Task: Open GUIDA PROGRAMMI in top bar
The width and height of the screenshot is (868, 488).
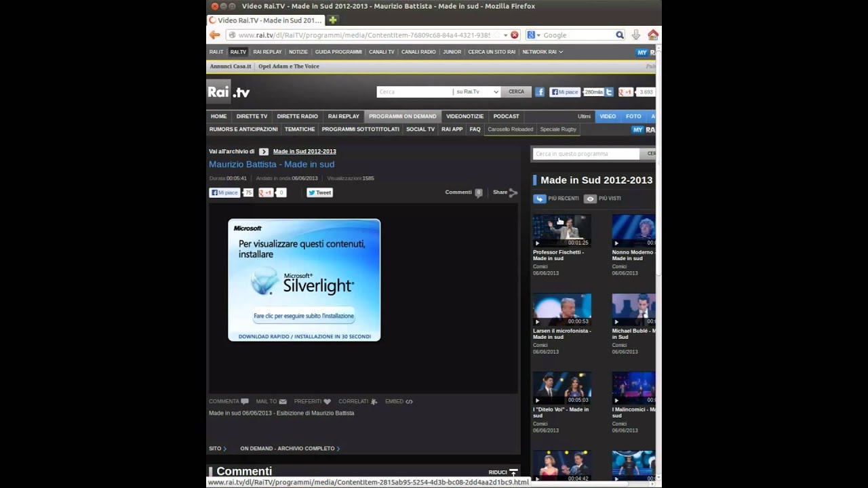Action: 338,52
